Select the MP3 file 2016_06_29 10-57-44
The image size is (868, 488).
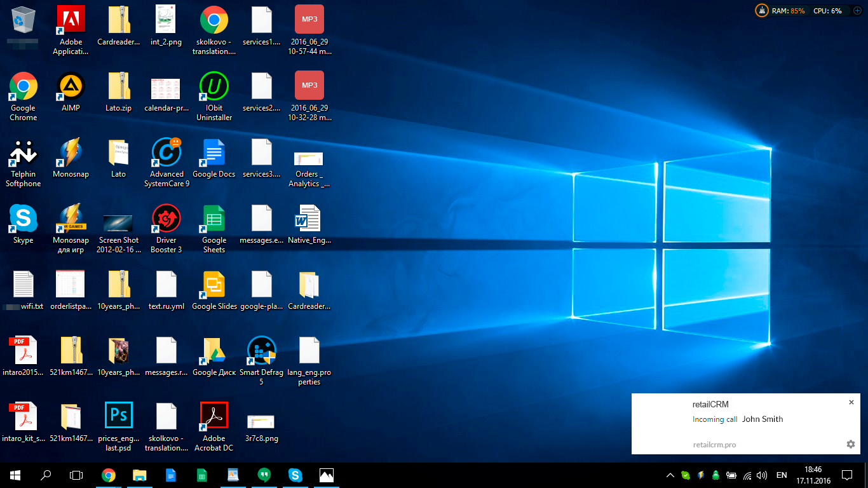pos(309,30)
